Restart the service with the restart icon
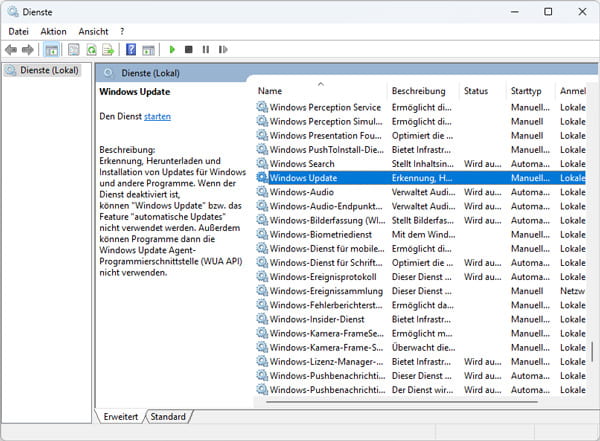The image size is (600, 441). (x=223, y=49)
